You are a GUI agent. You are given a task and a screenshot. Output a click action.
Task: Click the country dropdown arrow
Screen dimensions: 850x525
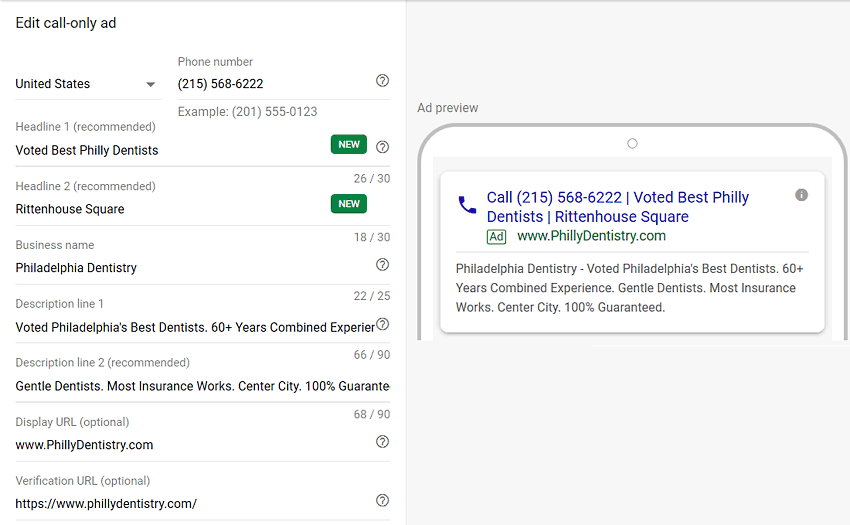point(150,84)
